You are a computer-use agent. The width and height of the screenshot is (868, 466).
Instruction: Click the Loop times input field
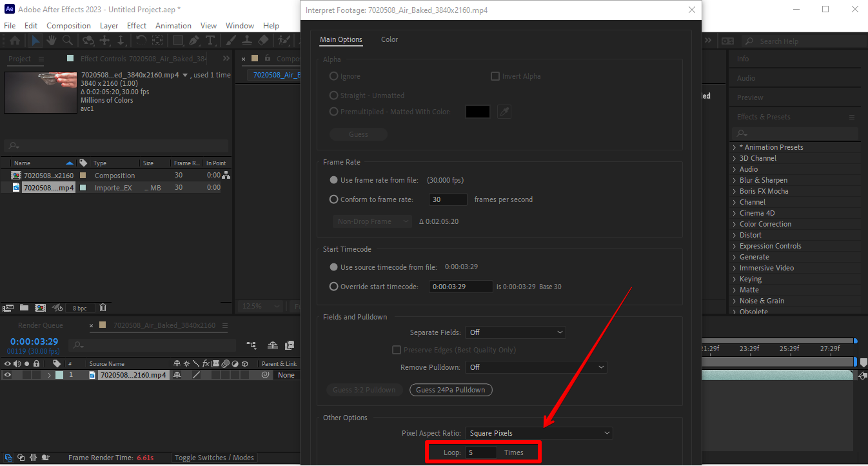tap(480, 452)
